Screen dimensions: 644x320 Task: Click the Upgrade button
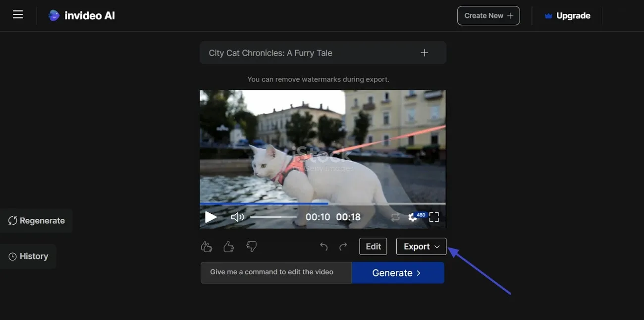tap(568, 15)
